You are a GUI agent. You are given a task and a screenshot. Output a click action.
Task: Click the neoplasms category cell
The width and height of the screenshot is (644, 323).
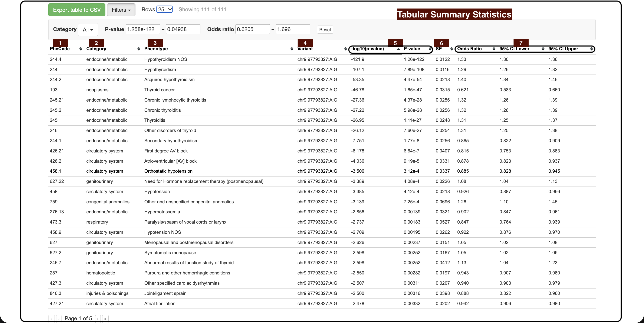coord(98,90)
